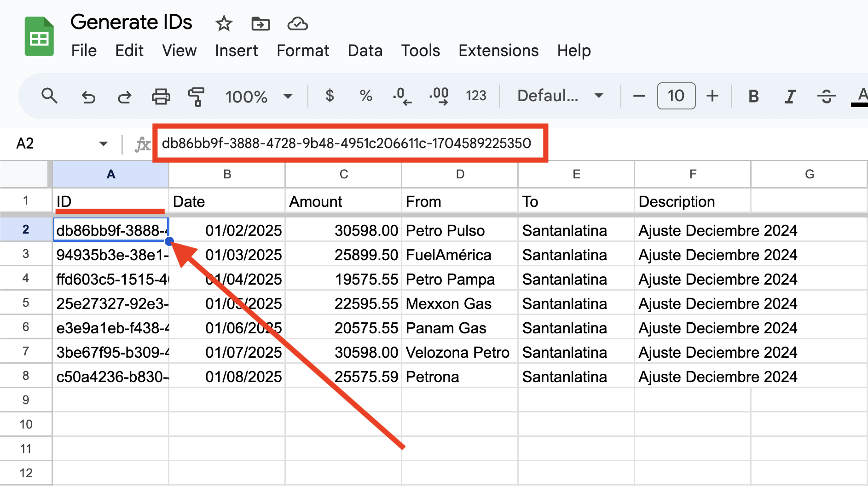Viewport: 868px width, 486px height.
Task: Apply currency format with the dollar icon
Action: coord(330,96)
